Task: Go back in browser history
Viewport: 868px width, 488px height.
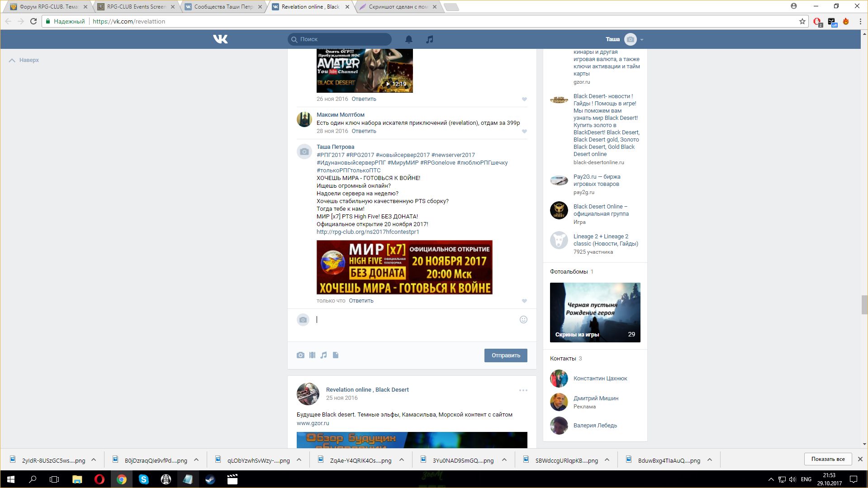Action: (x=8, y=21)
